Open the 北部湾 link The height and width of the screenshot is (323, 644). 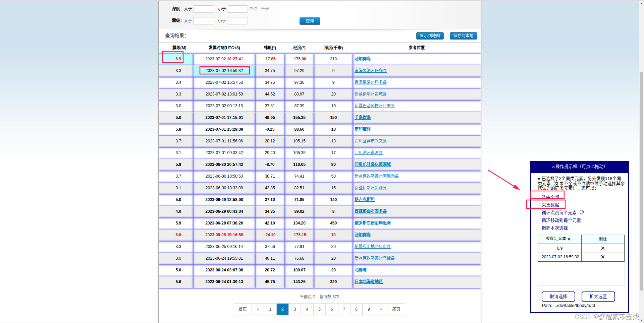pyautogui.click(x=361, y=270)
